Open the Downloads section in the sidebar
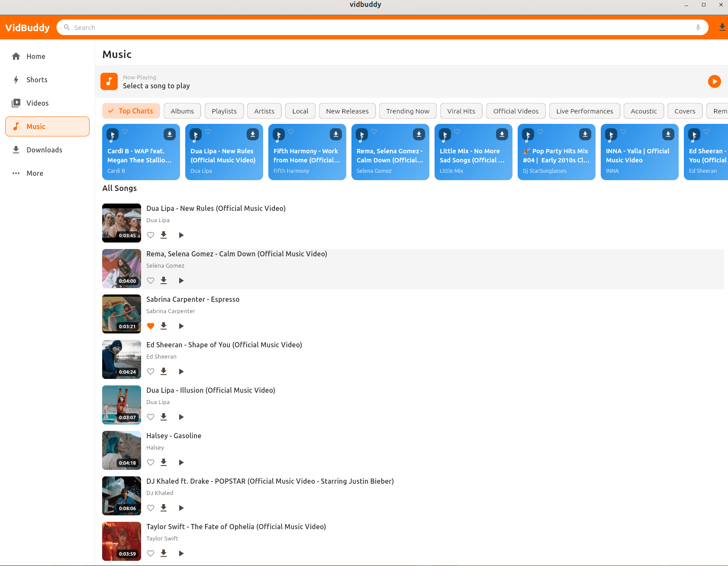Screen dimensions: 728x566 48,150
